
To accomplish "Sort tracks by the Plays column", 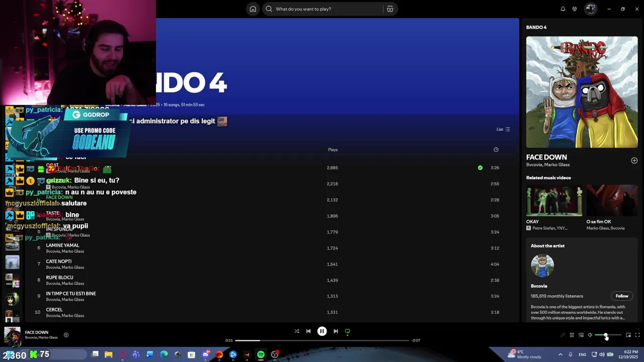I will point(333,150).
